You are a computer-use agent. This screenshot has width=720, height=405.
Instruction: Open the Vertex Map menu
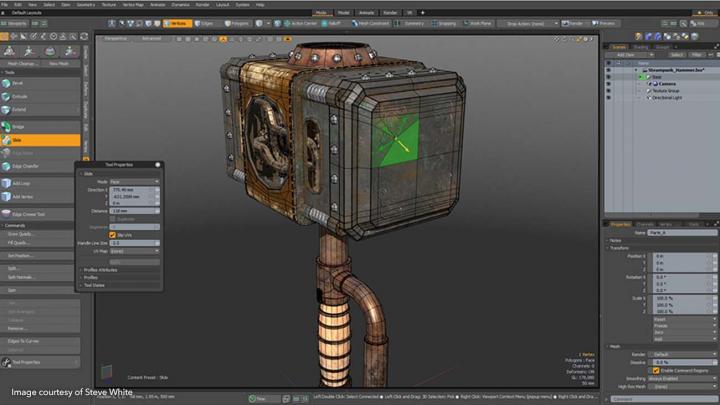coord(133,5)
